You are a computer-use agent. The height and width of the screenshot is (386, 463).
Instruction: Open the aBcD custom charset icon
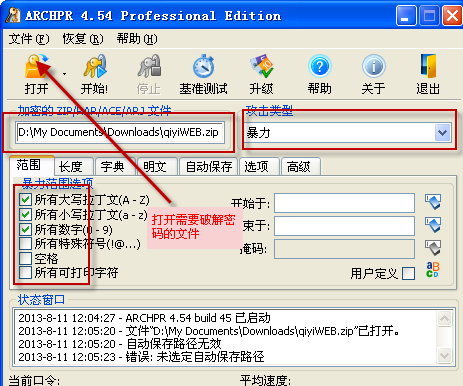(433, 270)
